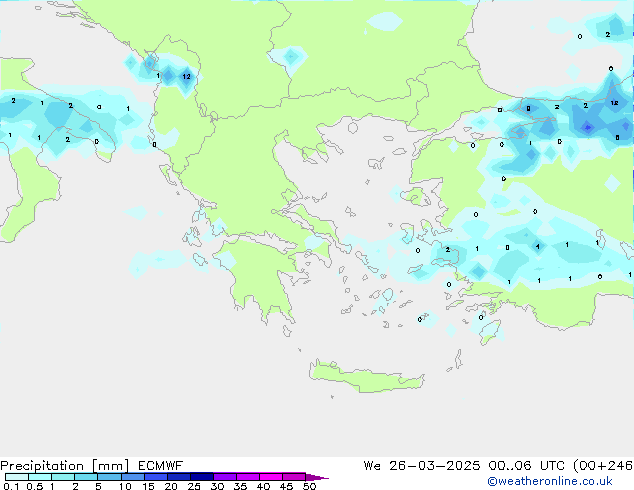
Task: Click the '4' precipitation value in southwest Turkey
Action: coord(537,246)
